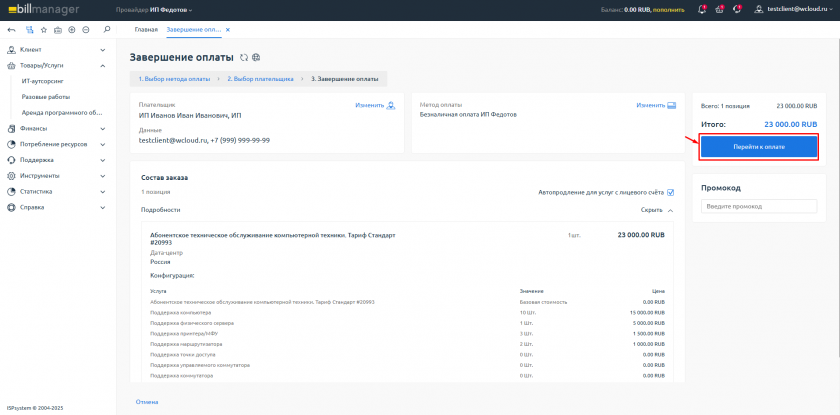Click the refresh icon beside Завершение оплаты
This screenshot has width=840, height=415.
244,57
